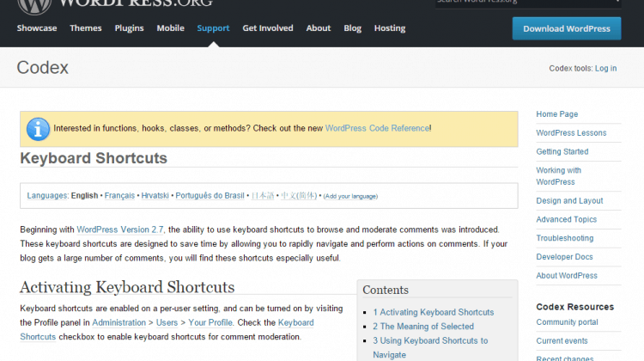Open sidebar Home Page link

[x=557, y=114]
